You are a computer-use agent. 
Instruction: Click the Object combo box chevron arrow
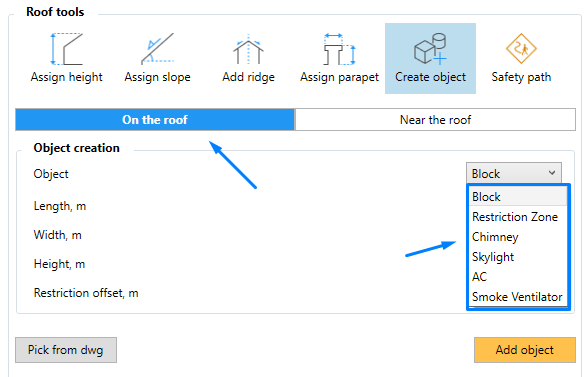[552, 173]
